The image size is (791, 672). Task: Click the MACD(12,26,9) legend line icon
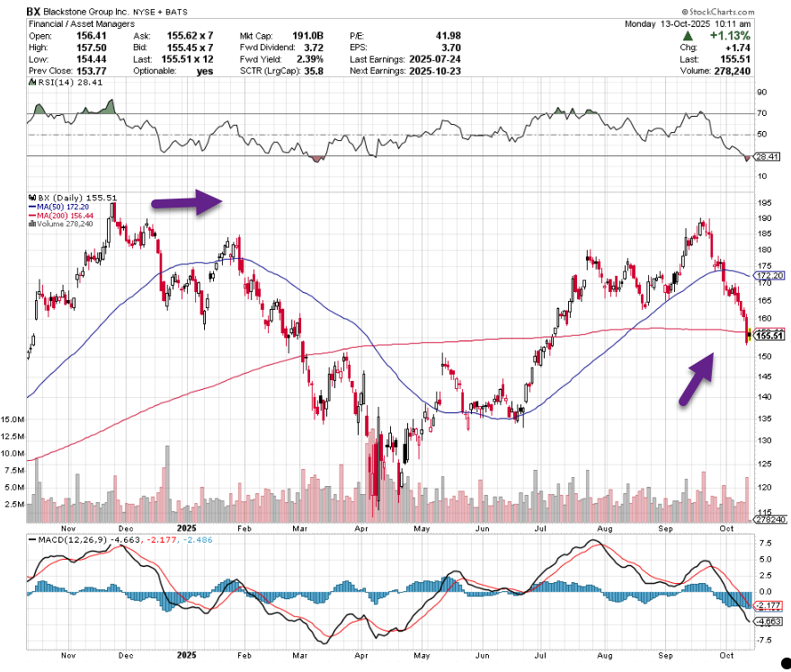(32, 540)
